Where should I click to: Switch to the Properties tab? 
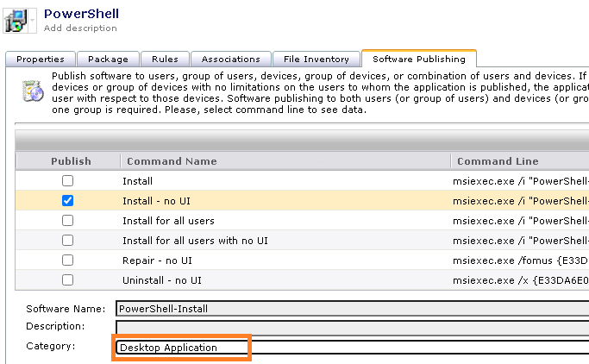[41, 60]
